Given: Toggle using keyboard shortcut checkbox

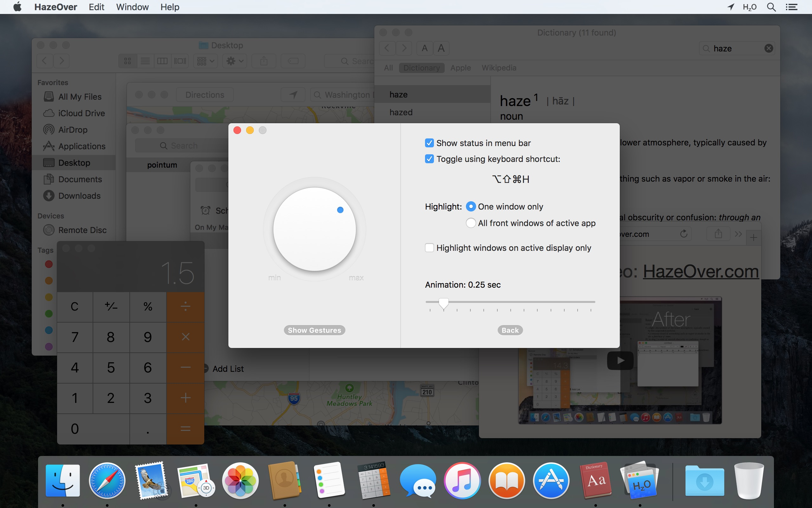Looking at the screenshot, I should [x=429, y=158].
